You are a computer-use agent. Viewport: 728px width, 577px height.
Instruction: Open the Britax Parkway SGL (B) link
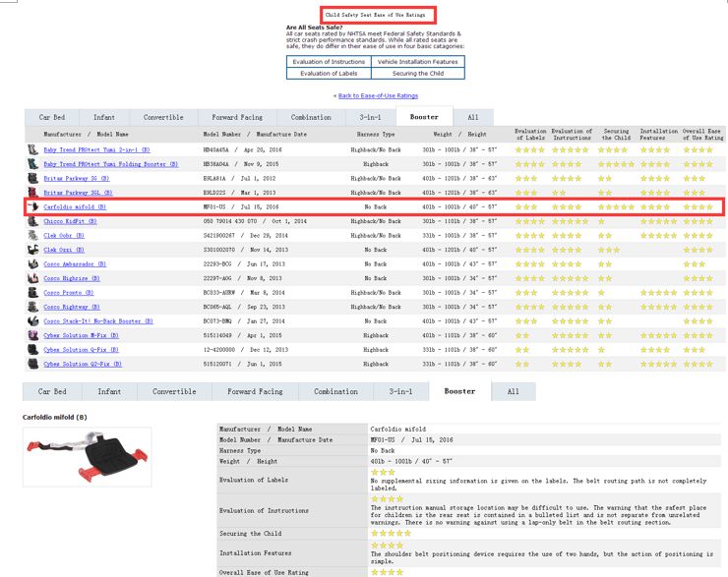click(78, 193)
